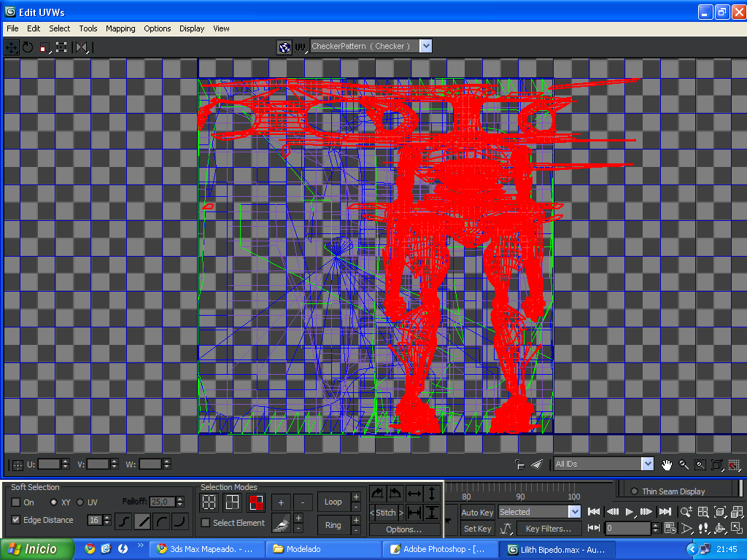Screen dimensions: 747x560
Task: Open the File menu
Action: 12,28
